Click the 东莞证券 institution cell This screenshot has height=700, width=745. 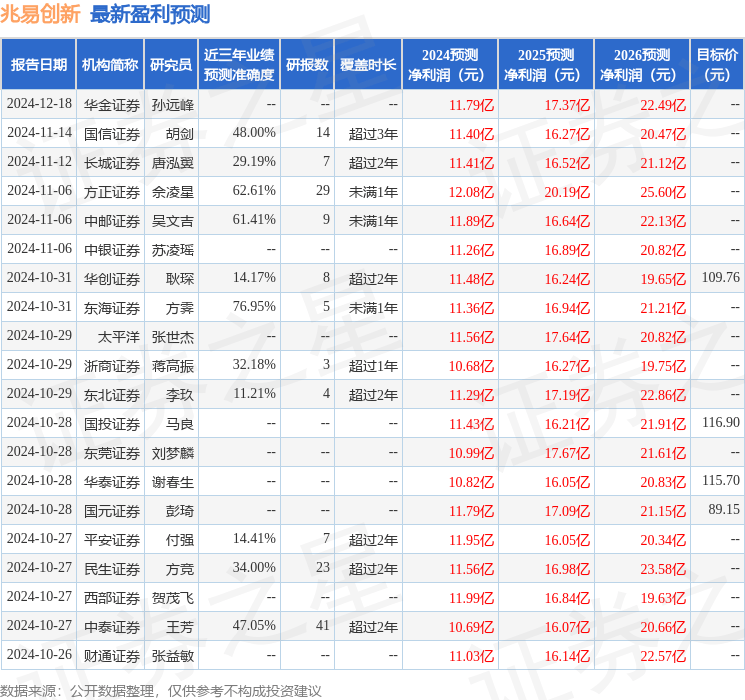pos(112,453)
